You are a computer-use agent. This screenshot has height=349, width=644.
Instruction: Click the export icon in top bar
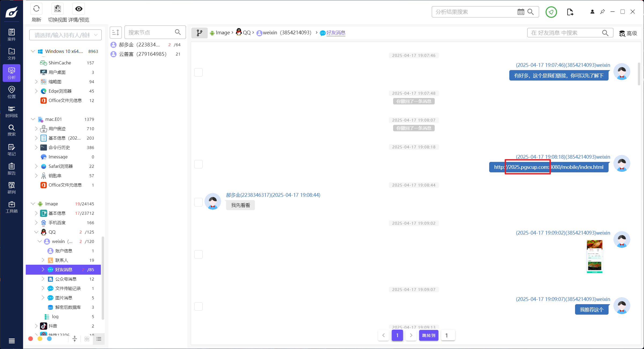(570, 12)
